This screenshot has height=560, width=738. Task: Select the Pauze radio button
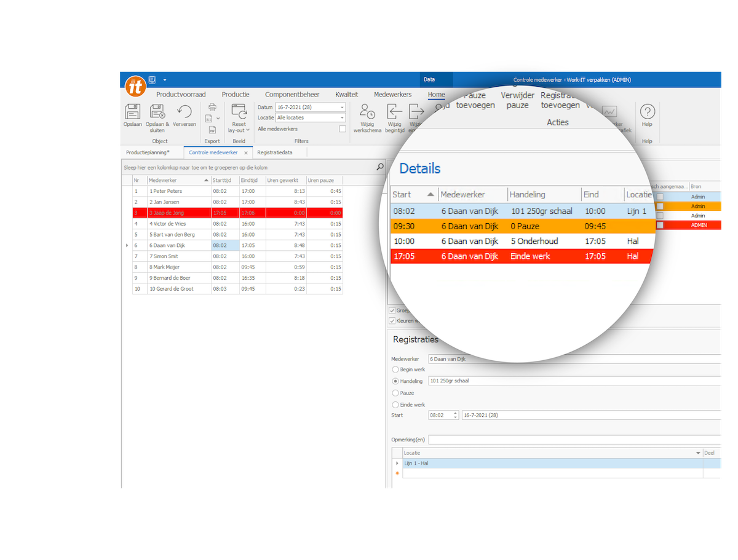[395, 393]
